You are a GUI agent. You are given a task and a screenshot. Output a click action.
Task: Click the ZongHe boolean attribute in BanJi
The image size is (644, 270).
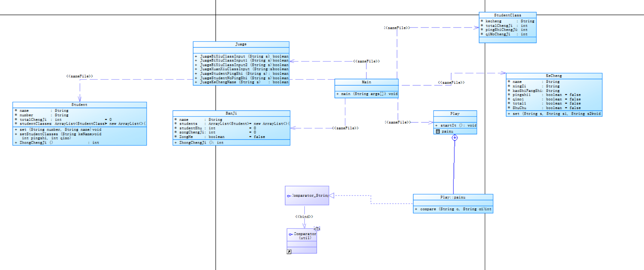pyautogui.click(x=220, y=137)
